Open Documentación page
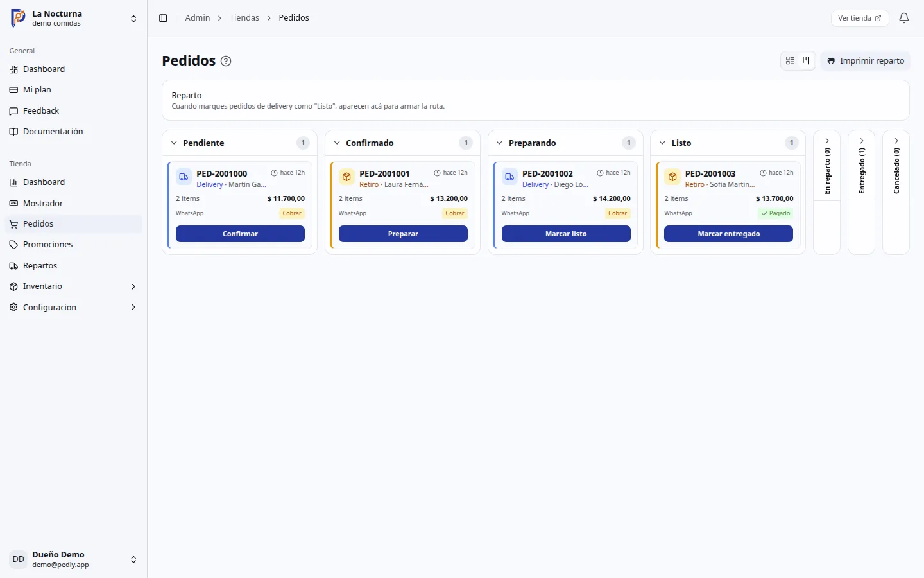 pyautogui.click(x=74, y=132)
